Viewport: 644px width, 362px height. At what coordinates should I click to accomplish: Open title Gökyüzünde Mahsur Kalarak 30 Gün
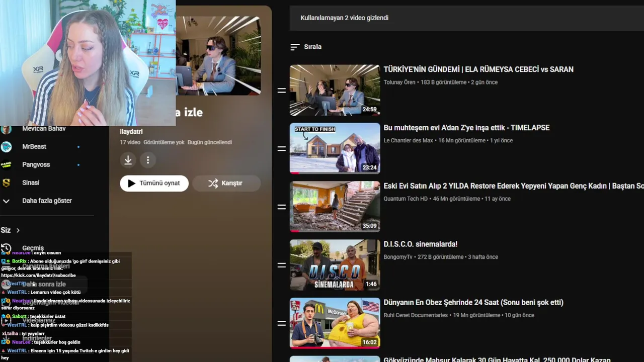(497, 359)
